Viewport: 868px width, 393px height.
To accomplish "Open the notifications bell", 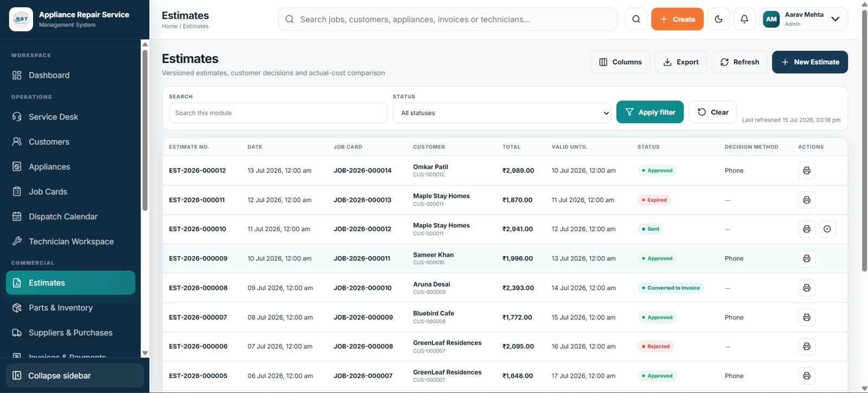I will pyautogui.click(x=744, y=19).
